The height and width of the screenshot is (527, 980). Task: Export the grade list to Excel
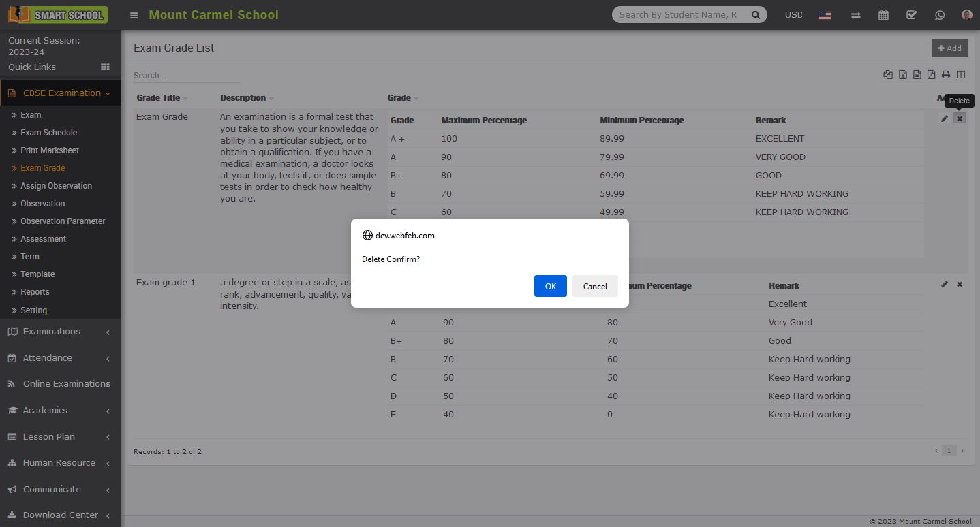point(902,75)
